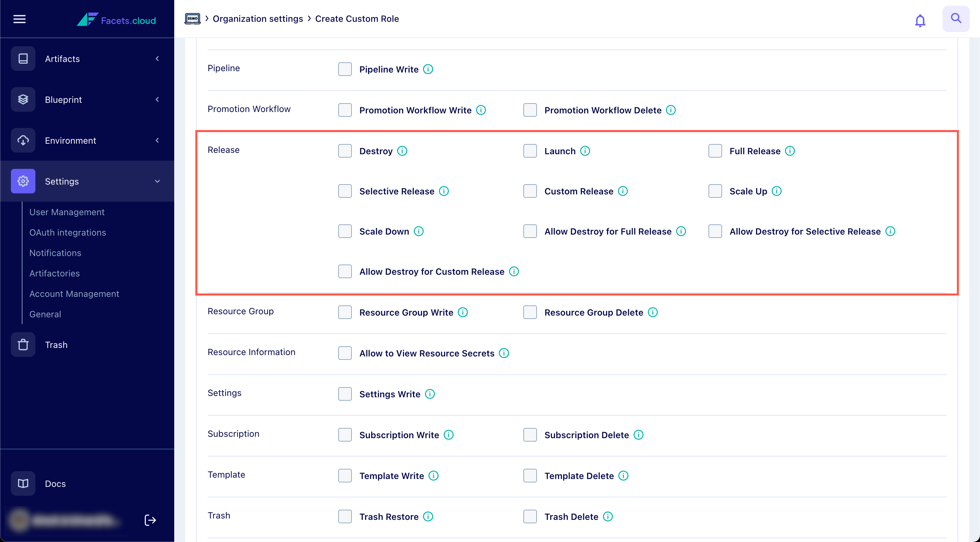The image size is (980, 542).
Task: Enable the Destroy permission checkbox
Action: 345,151
